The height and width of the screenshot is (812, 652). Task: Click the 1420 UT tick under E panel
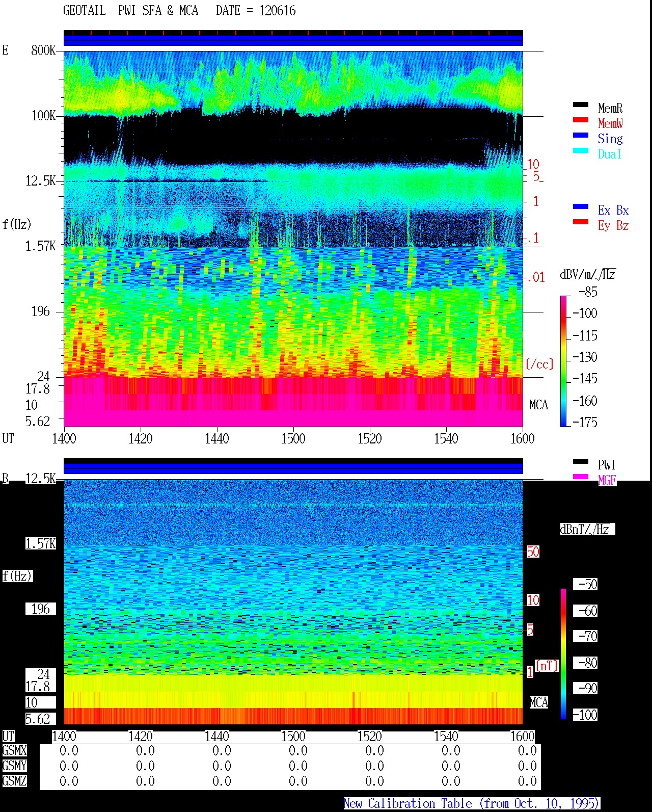(x=141, y=438)
